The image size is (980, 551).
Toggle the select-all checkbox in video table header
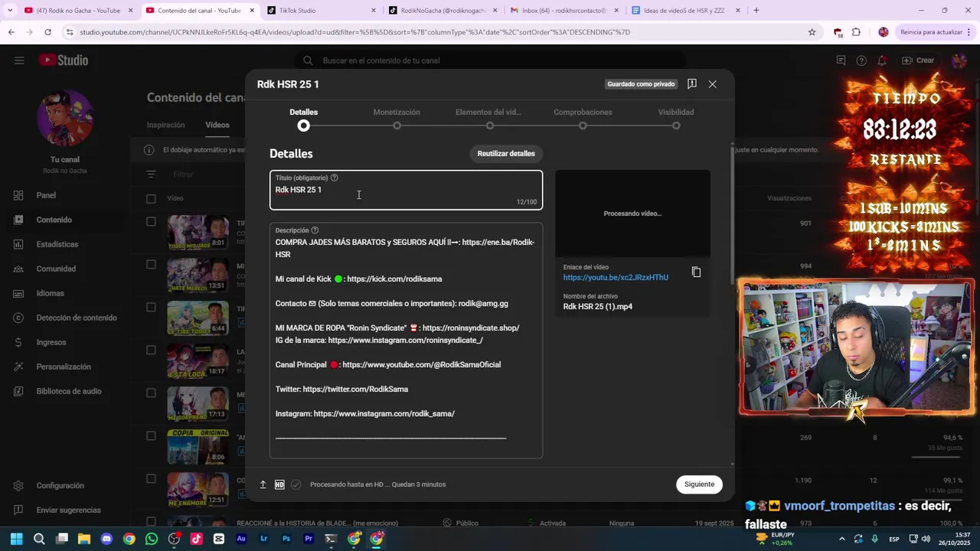(x=151, y=199)
